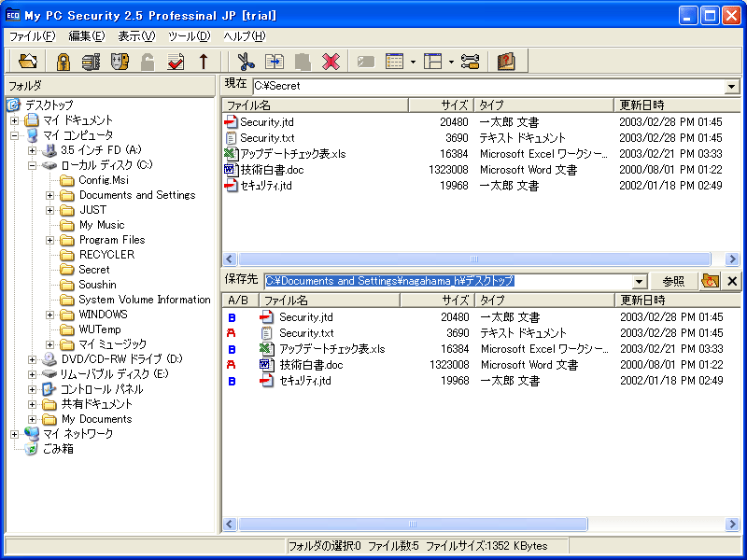Click the B marker next to lower Security.jtd

point(232,317)
